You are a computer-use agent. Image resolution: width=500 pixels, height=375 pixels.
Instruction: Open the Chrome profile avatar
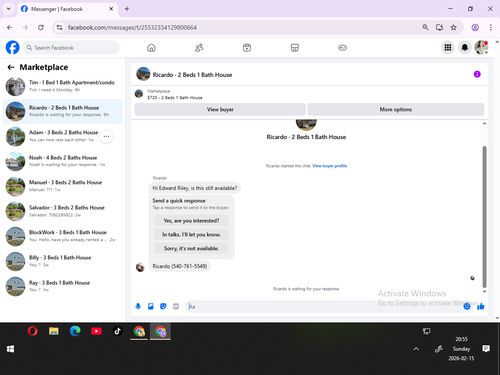475,27
